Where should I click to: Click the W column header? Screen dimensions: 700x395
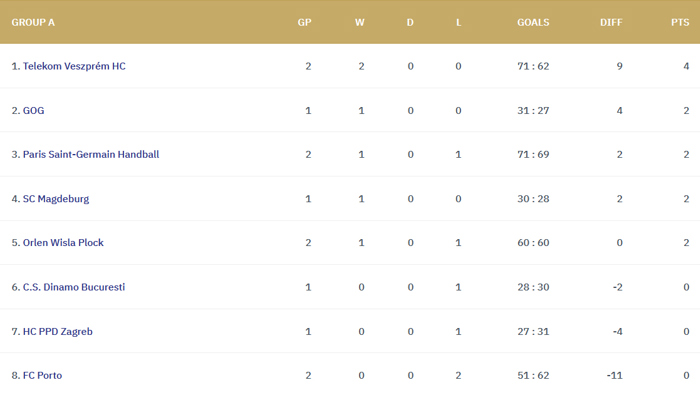pos(359,22)
